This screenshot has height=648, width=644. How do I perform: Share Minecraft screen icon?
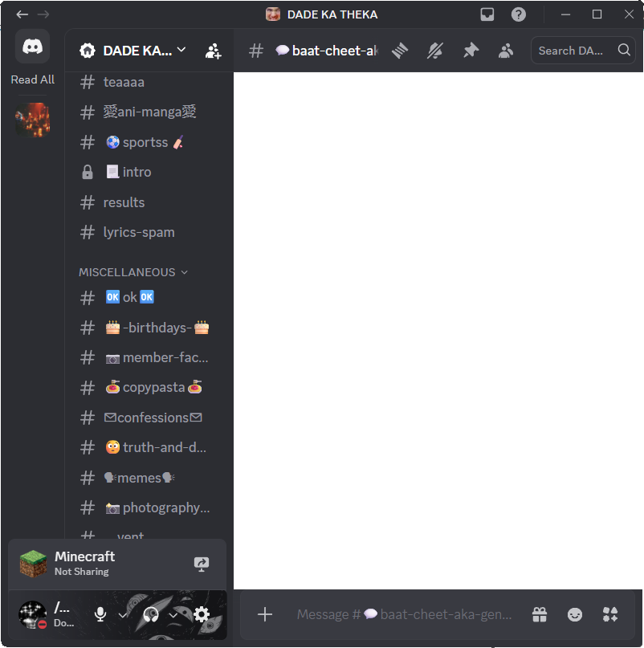coord(202,564)
